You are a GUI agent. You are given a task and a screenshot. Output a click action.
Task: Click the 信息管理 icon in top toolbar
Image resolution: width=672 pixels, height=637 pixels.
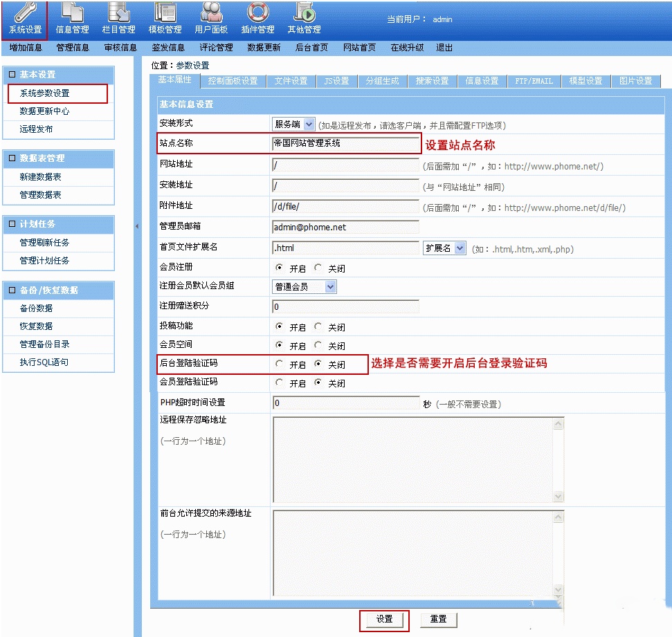click(x=72, y=13)
